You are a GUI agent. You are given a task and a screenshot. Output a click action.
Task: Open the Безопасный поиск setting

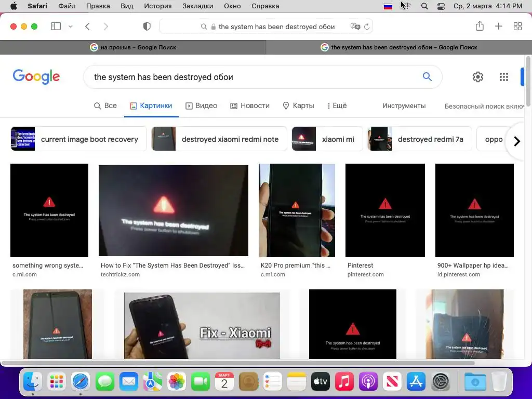click(x=484, y=106)
